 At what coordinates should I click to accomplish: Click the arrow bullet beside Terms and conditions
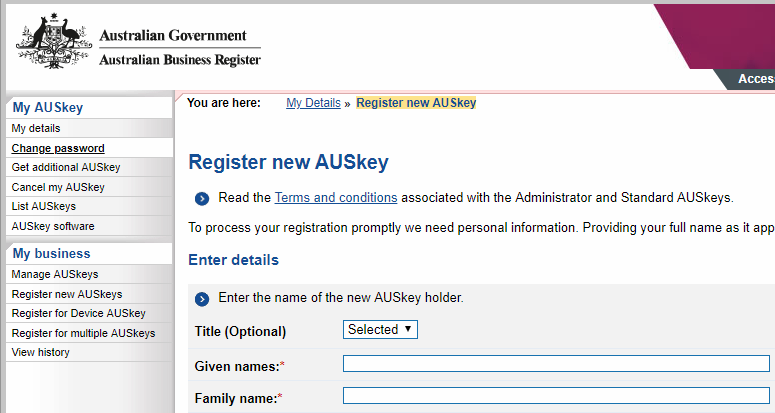(x=202, y=198)
